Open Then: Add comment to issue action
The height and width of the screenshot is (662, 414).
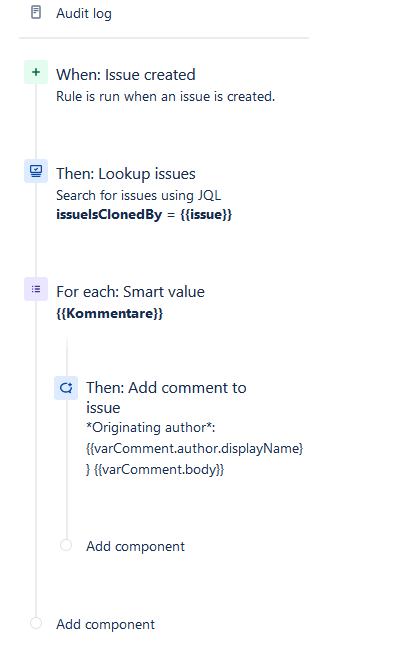pyautogui.click(x=166, y=398)
